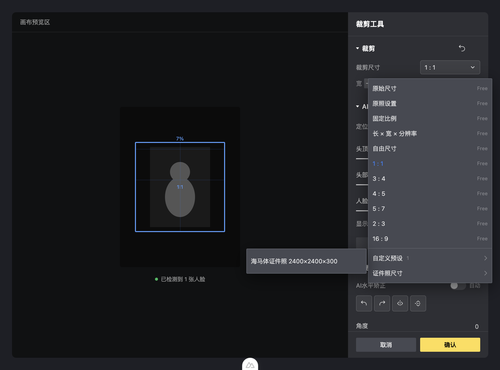This screenshot has width=500, height=370.
Task: Open the 裁剪尺寸 1:1 dropdown
Action: pos(450,67)
